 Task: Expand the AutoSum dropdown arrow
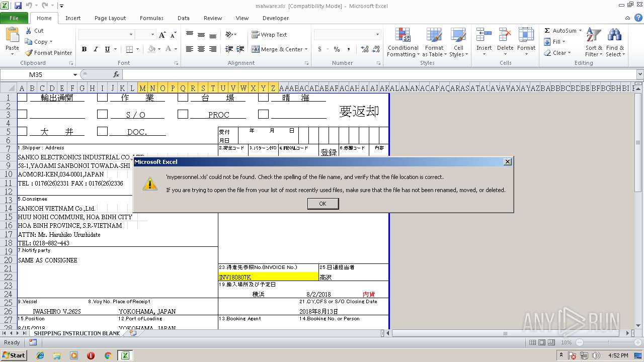tap(580, 31)
